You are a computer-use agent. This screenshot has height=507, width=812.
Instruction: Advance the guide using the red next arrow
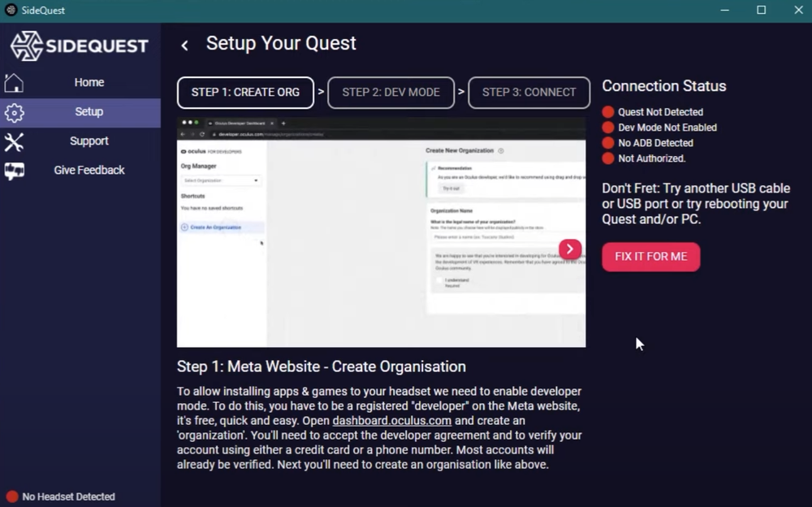coord(570,249)
